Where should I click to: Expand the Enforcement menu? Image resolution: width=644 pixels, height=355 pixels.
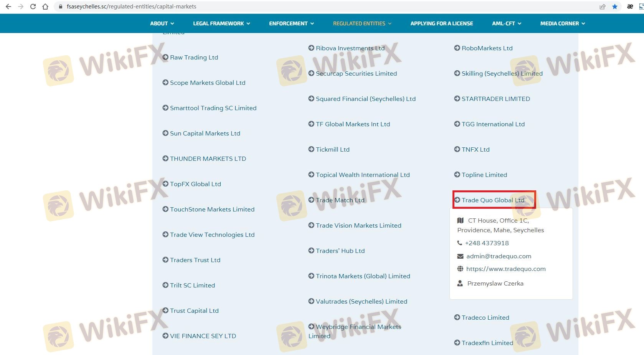click(x=291, y=23)
